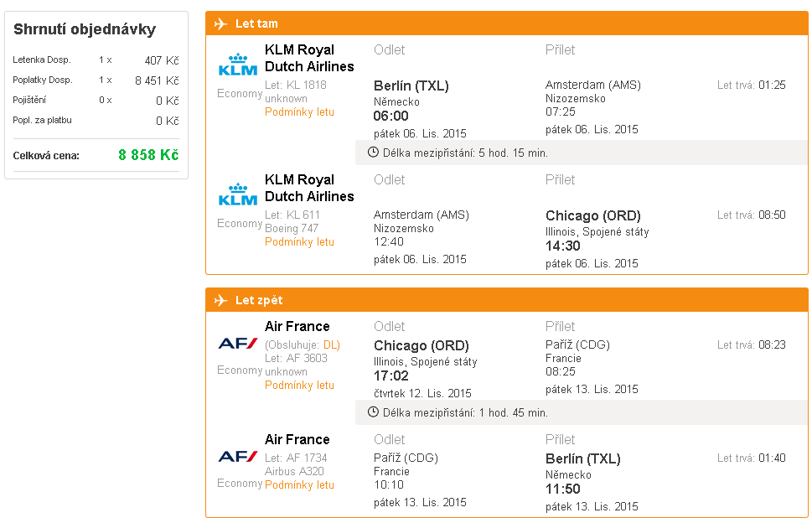This screenshot has height=523, width=812.
Task: View Podmínky letu for flight AF 3603
Action: click(299, 386)
